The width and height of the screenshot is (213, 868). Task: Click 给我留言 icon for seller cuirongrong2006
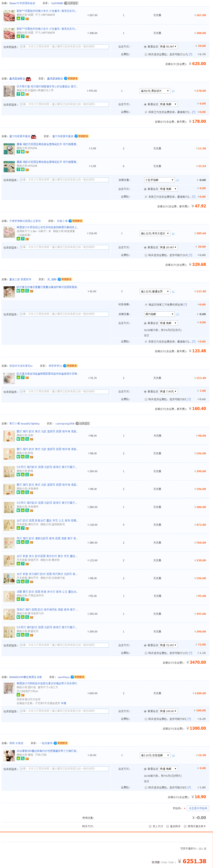point(82,423)
